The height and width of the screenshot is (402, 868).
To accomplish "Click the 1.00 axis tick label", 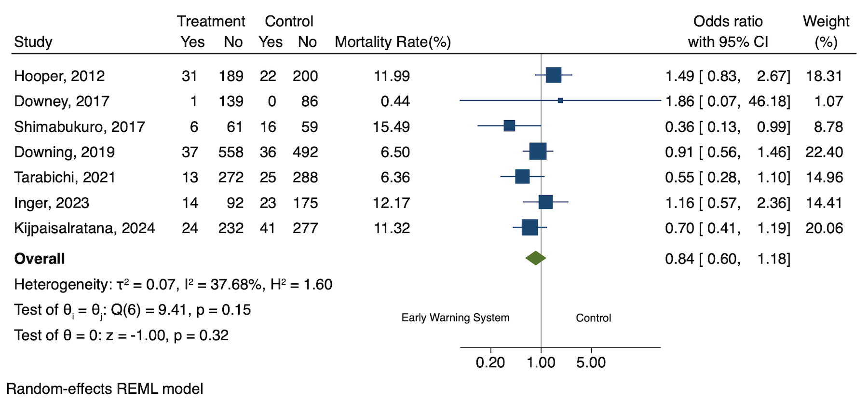I will [x=541, y=362].
